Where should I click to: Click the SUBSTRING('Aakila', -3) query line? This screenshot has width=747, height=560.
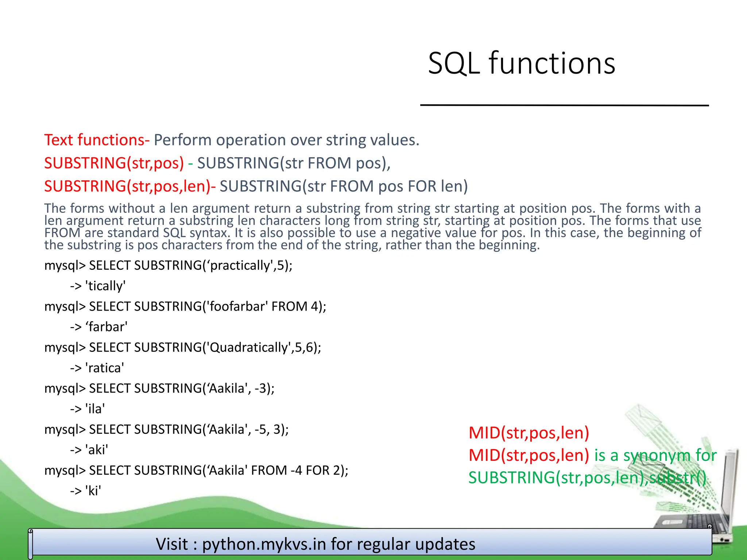coord(159,388)
